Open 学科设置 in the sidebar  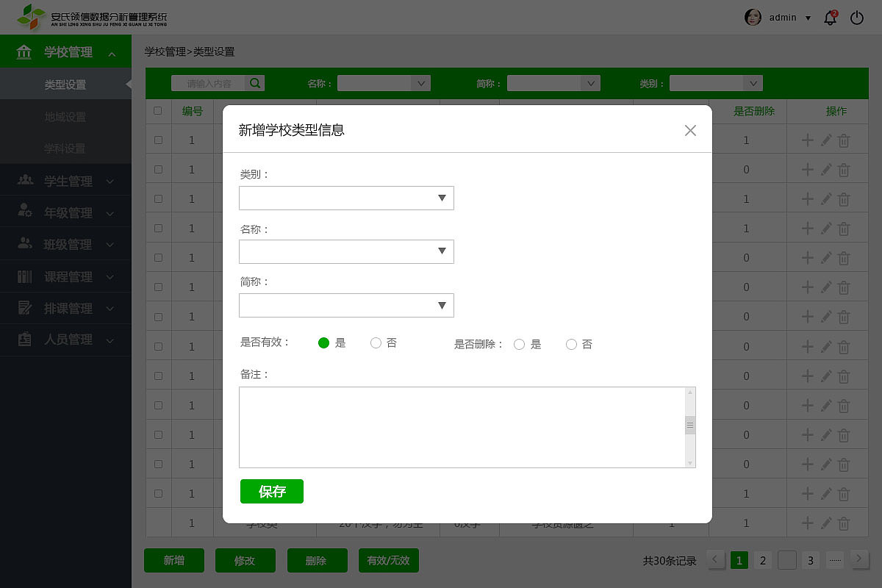coord(65,148)
